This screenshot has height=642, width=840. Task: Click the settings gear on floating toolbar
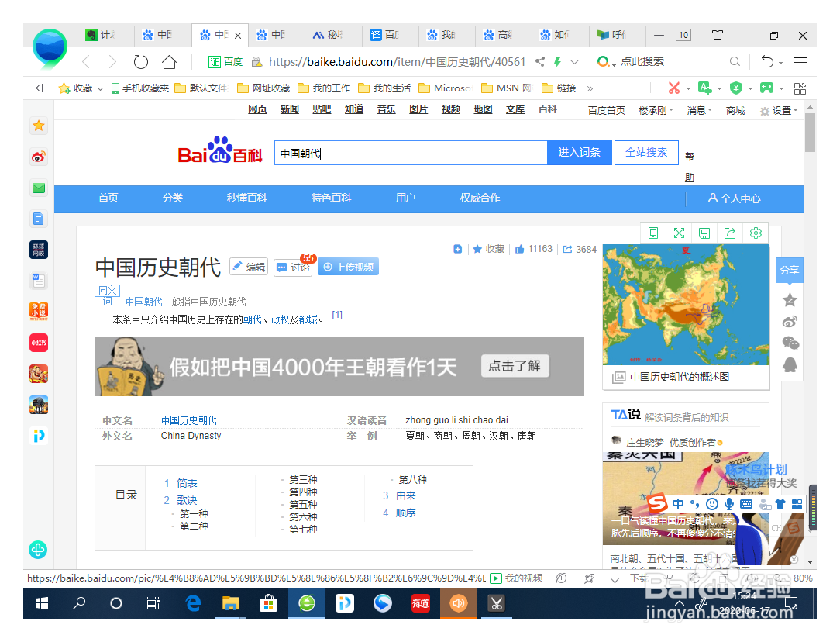756,233
